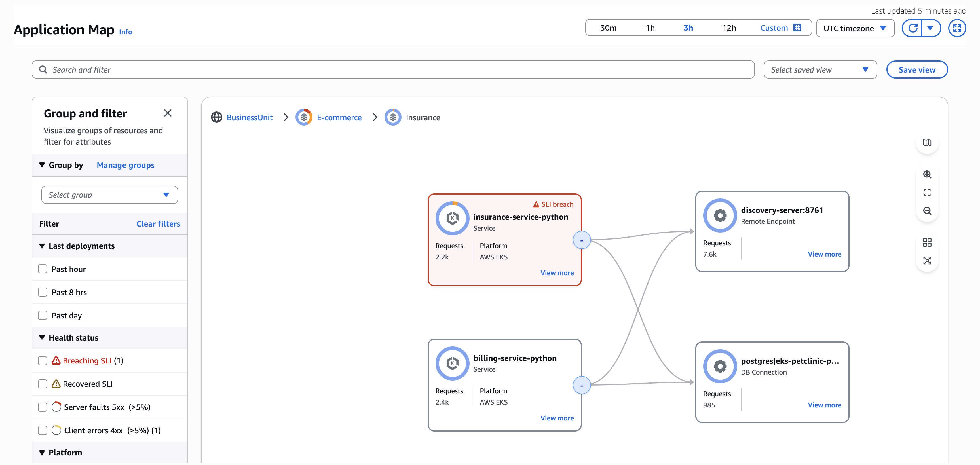Open the Select group dropdown

[x=109, y=195]
